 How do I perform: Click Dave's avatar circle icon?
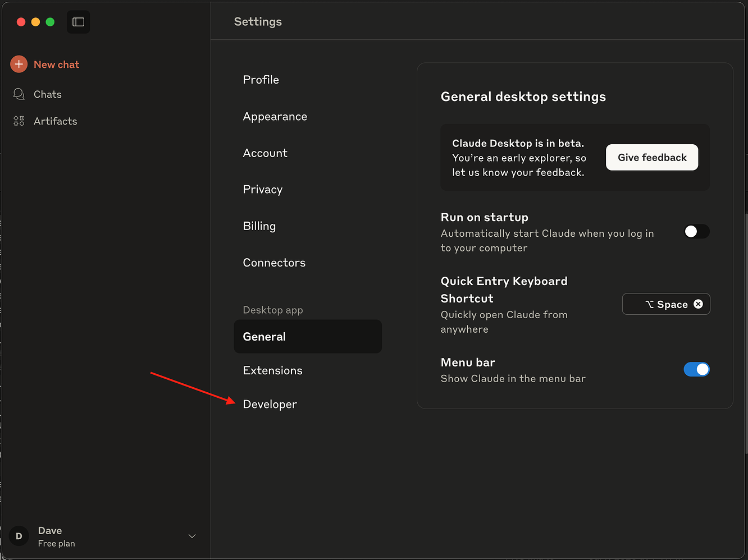19,536
